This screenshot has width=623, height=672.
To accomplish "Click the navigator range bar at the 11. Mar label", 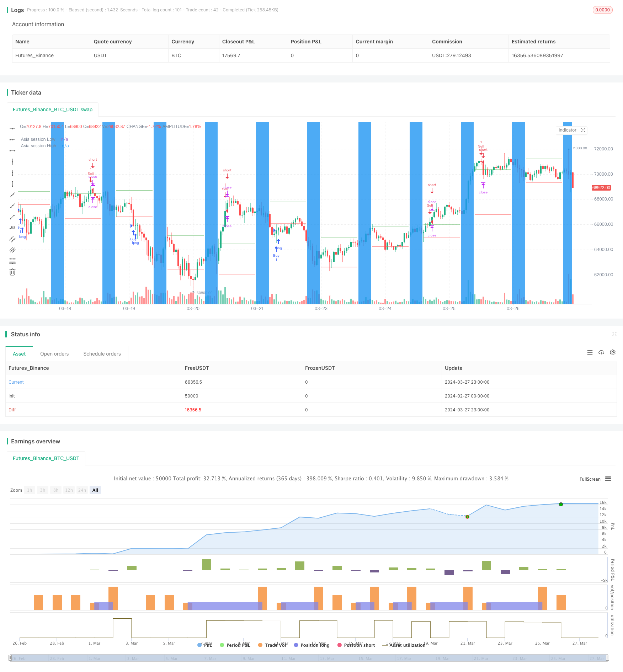I will (288, 658).
